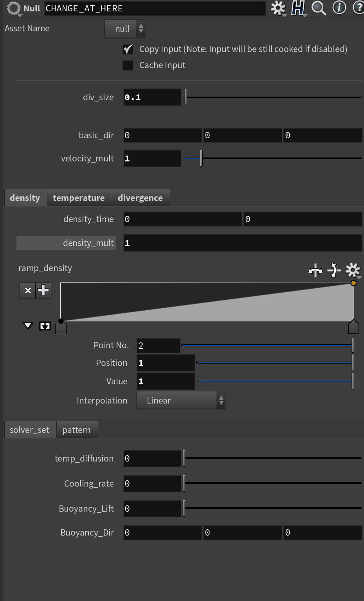Click the Buoyancy_Lift value field

coord(152,509)
